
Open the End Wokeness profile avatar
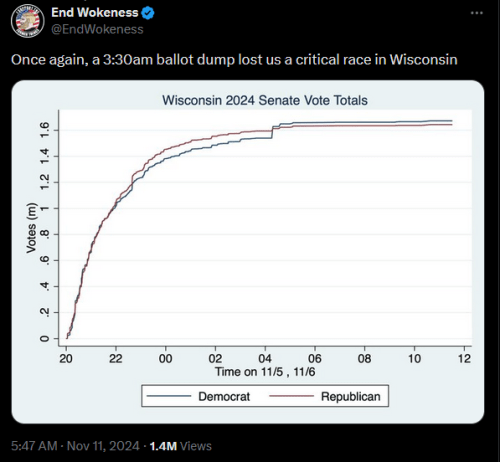click(28, 21)
